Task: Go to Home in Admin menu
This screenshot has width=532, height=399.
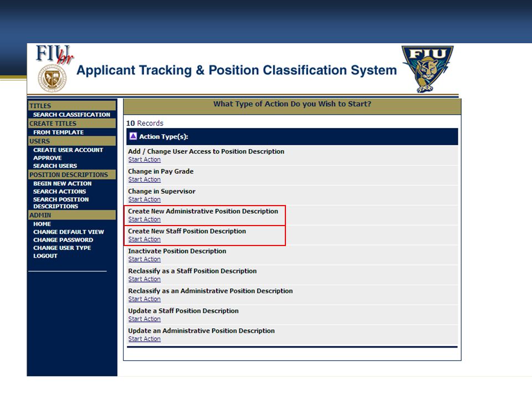Action: point(42,224)
